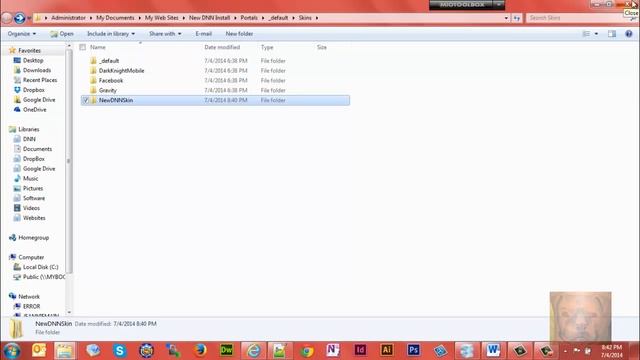This screenshot has width=640, height=360.
Task: Expand the Administrator breadcrumb arrow
Action: tap(91, 18)
